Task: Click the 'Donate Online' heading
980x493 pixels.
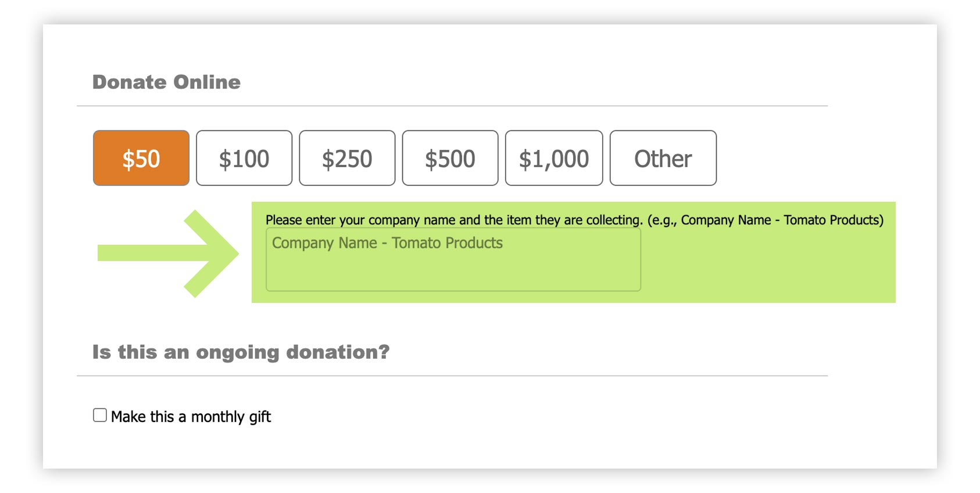Action: (x=167, y=82)
